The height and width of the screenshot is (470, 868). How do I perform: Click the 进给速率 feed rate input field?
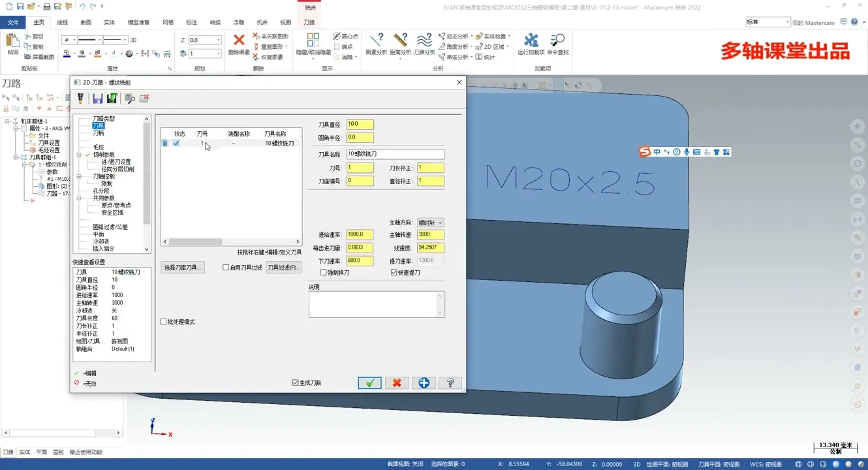360,235
